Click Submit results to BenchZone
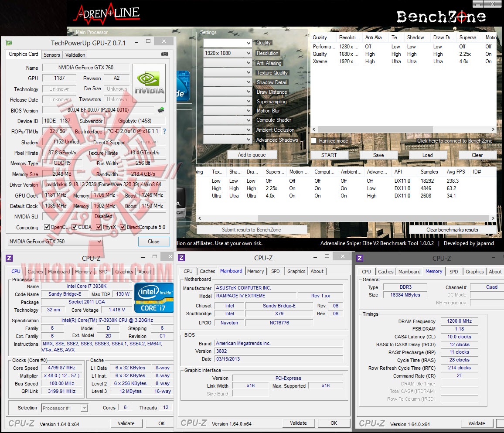The width and height of the screenshot is (504, 433). (252, 230)
